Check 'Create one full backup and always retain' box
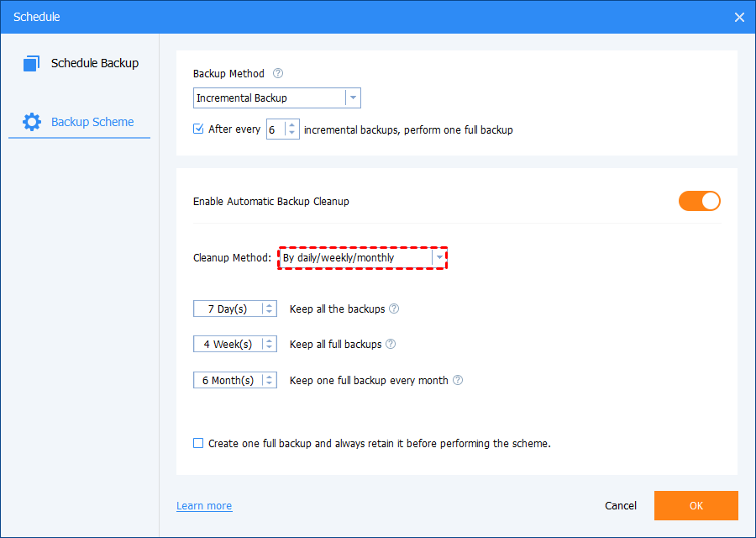 [198, 443]
